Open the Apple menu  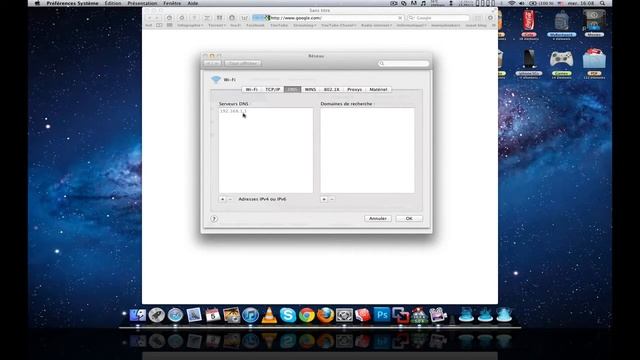(x=37, y=3)
